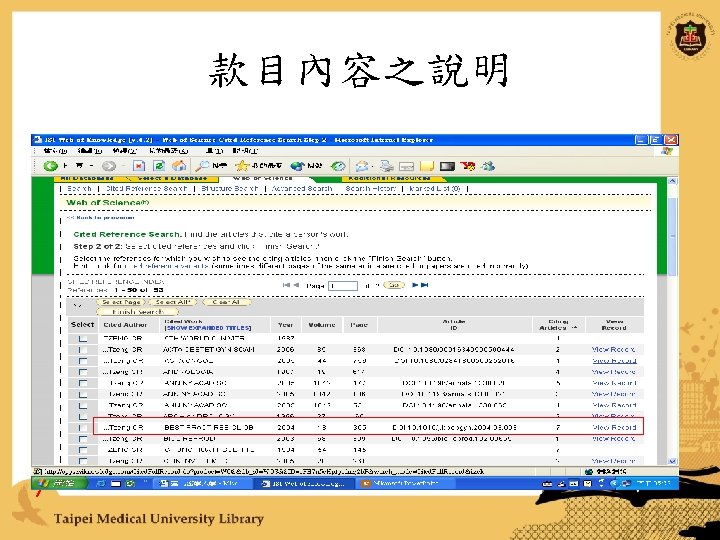Screen dimensions: 720x540
Task: Click the scroll-down arrow of the page scrollbar
Action: 672,461
